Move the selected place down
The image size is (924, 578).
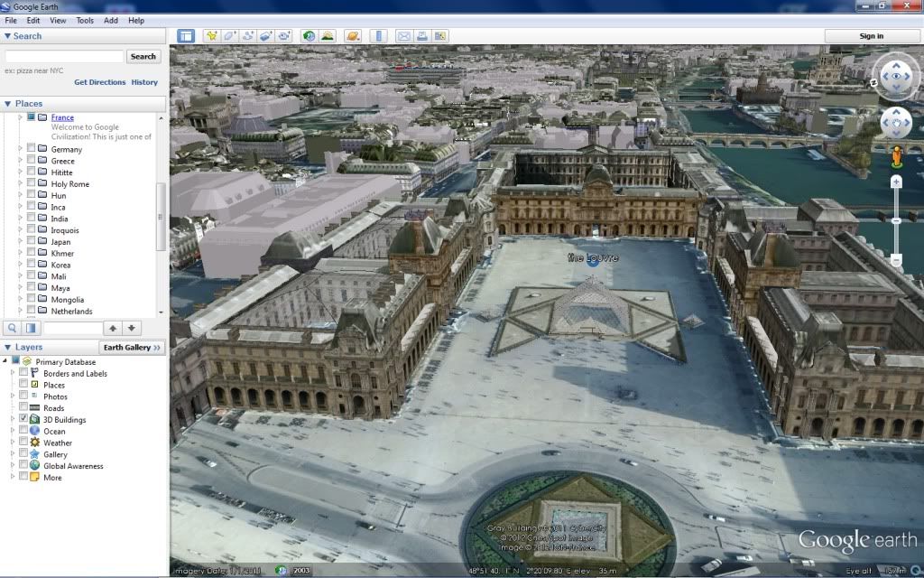(x=132, y=328)
